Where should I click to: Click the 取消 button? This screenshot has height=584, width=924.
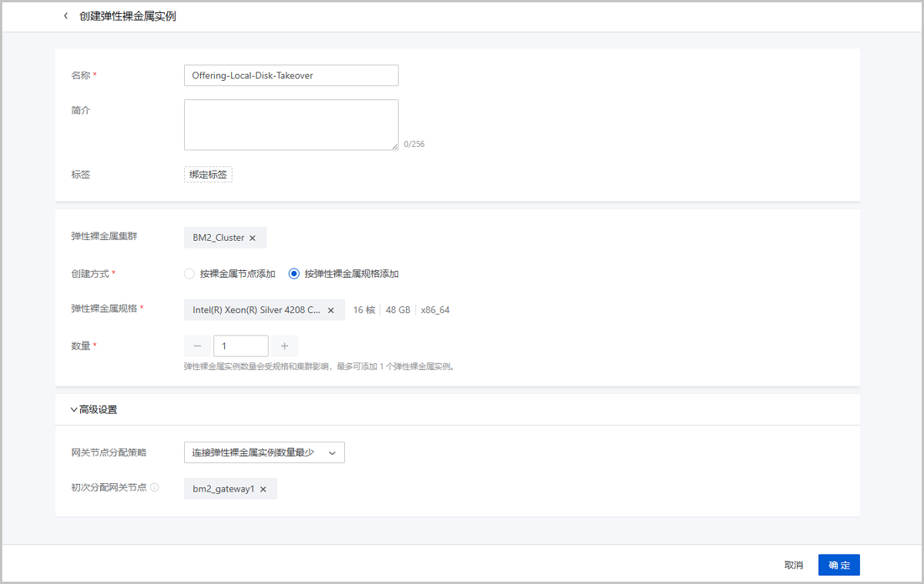pos(793,566)
